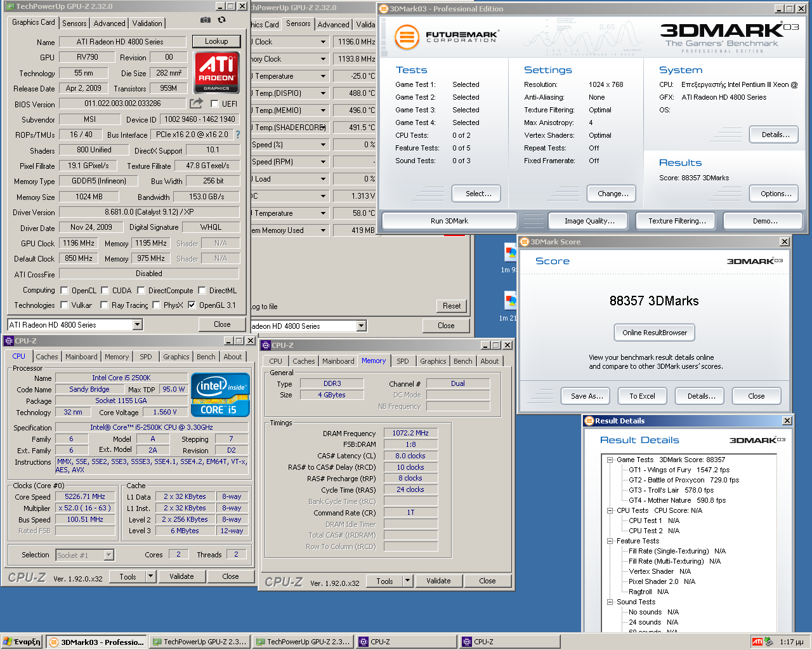The image size is (812, 650).
Task: Open the Tools dropdown arrow in left CPU-Z
Action: coord(150,576)
